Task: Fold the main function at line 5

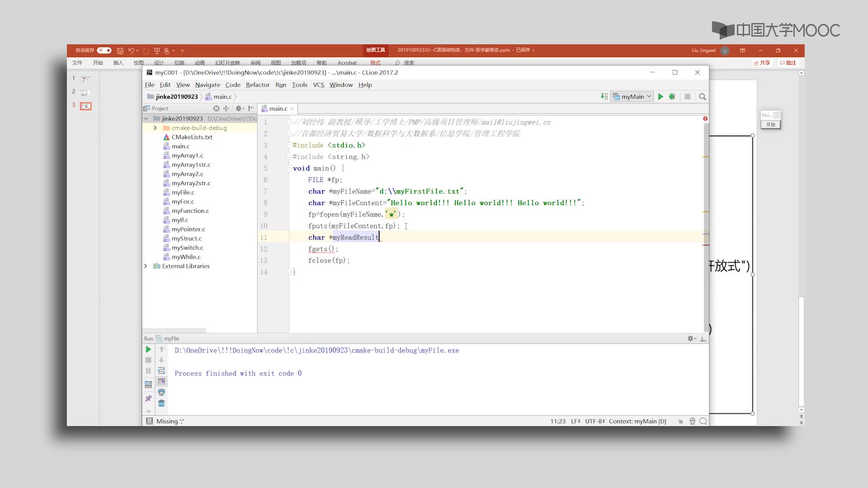Action: (x=289, y=168)
